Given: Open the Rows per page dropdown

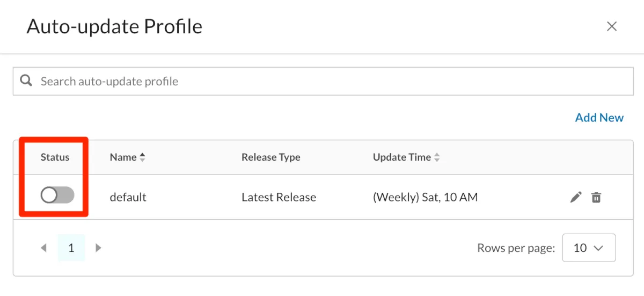Looking at the screenshot, I should (x=588, y=248).
